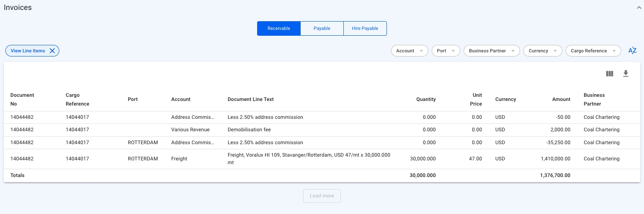Click the Quantity column header
Screen dimensions: 644x214
pyautogui.click(x=426, y=99)
